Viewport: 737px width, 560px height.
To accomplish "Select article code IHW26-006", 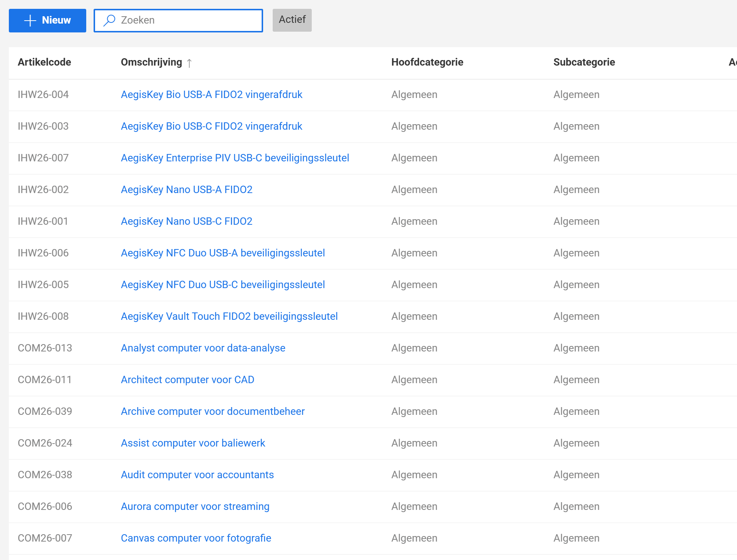I will point(43,253).
